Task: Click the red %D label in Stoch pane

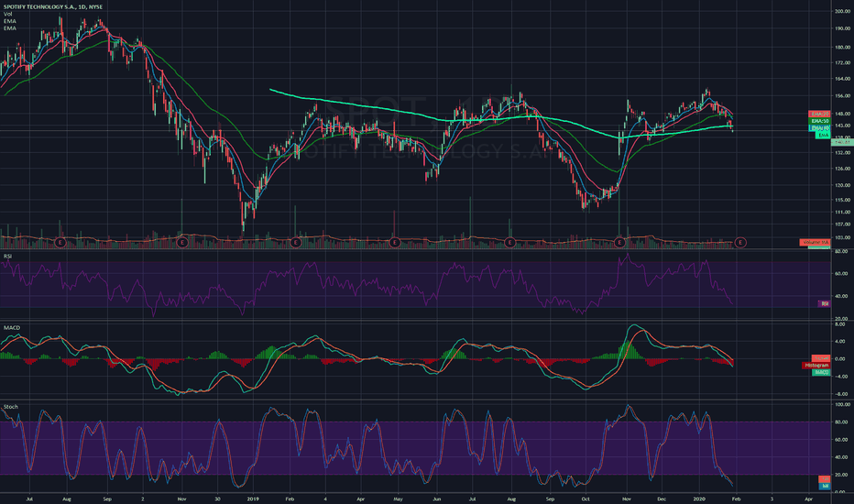Action: point(825,479)
